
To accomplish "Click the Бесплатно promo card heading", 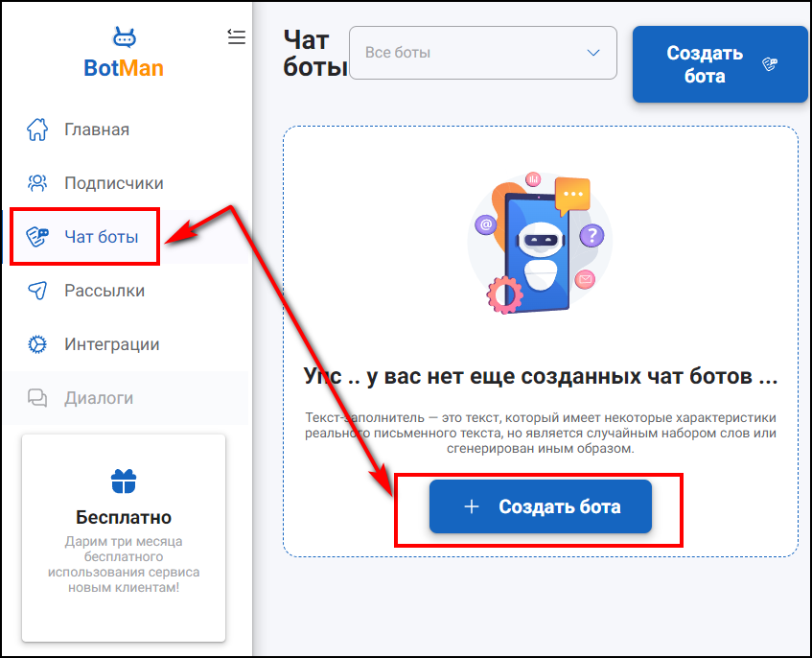I will coord(124,518).
